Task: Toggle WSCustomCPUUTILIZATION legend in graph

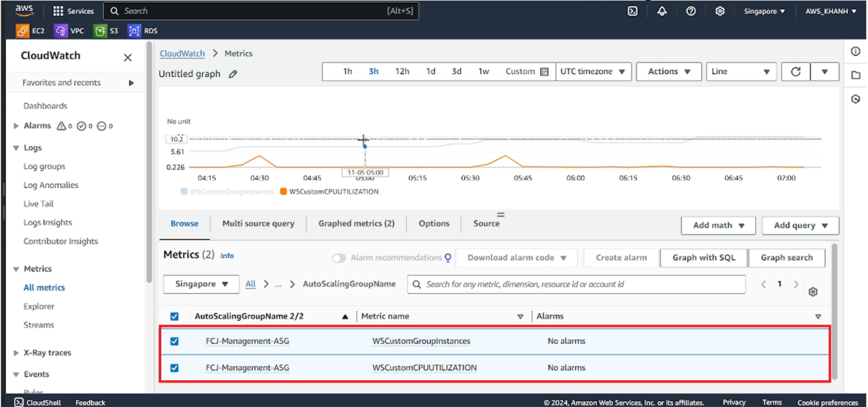Action: pyautogui.click(x=329, y=191)
